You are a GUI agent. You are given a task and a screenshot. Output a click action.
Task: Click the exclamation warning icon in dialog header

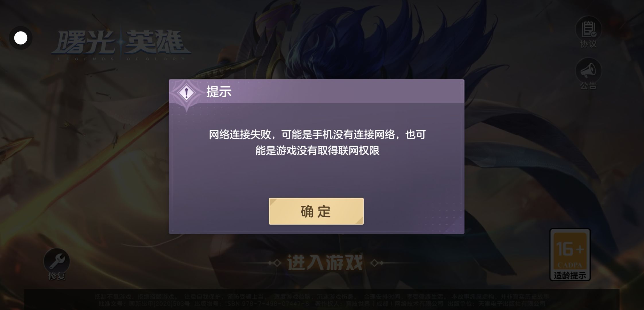click(187, 93)
